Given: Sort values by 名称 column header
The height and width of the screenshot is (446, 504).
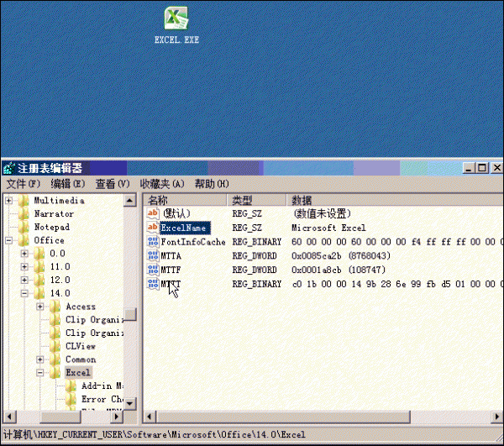Looking at the screenshot, I should tap(185, 200).
